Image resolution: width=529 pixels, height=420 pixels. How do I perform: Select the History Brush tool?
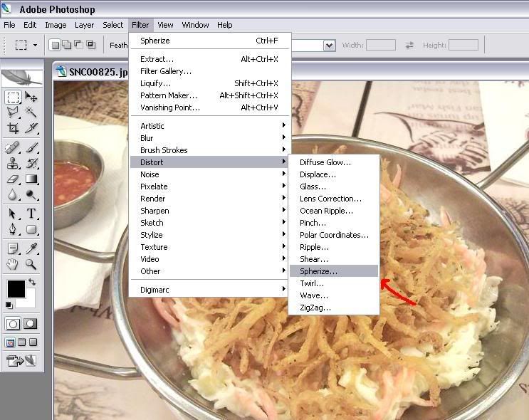click(31, 164)
